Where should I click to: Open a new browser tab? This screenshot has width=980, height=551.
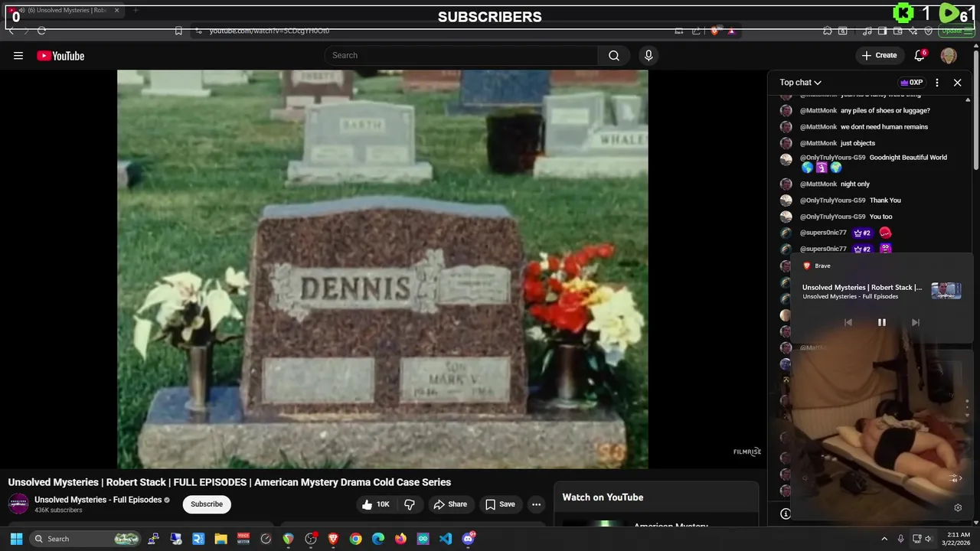pos(136,11)
